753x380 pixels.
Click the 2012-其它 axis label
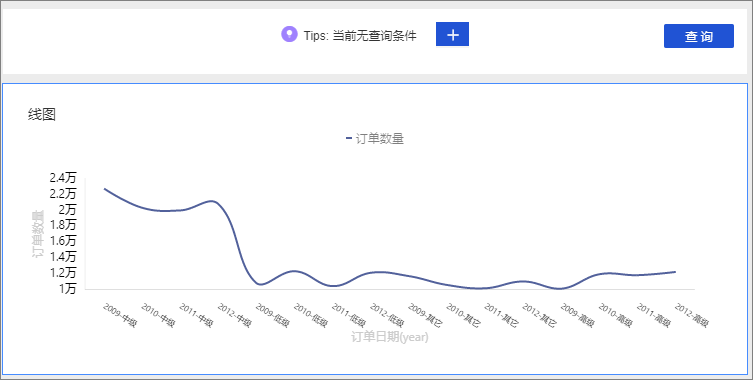pos(539,315)
